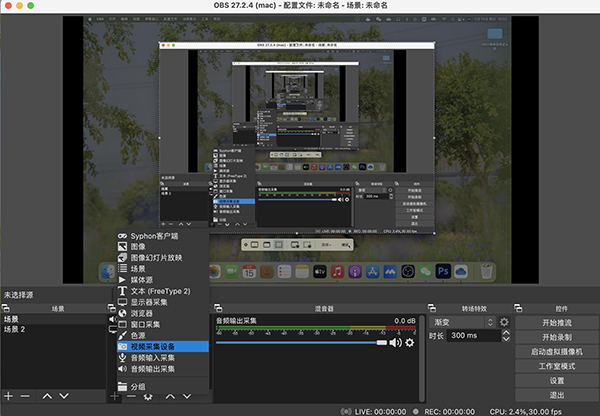Screen dimensions: 600x416
Task: Move the scene up with the arrow
Action: pyautogui.click(x=47, y=396)
